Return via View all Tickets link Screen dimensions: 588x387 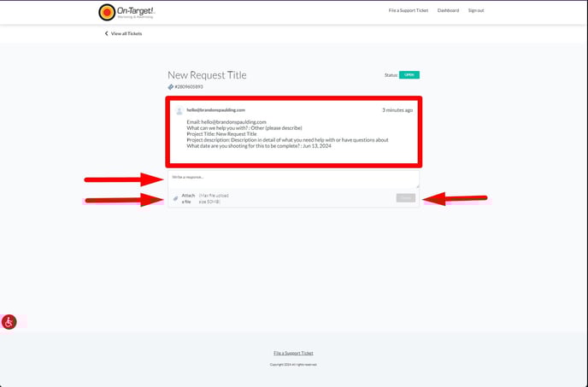[x=126, y=33]
